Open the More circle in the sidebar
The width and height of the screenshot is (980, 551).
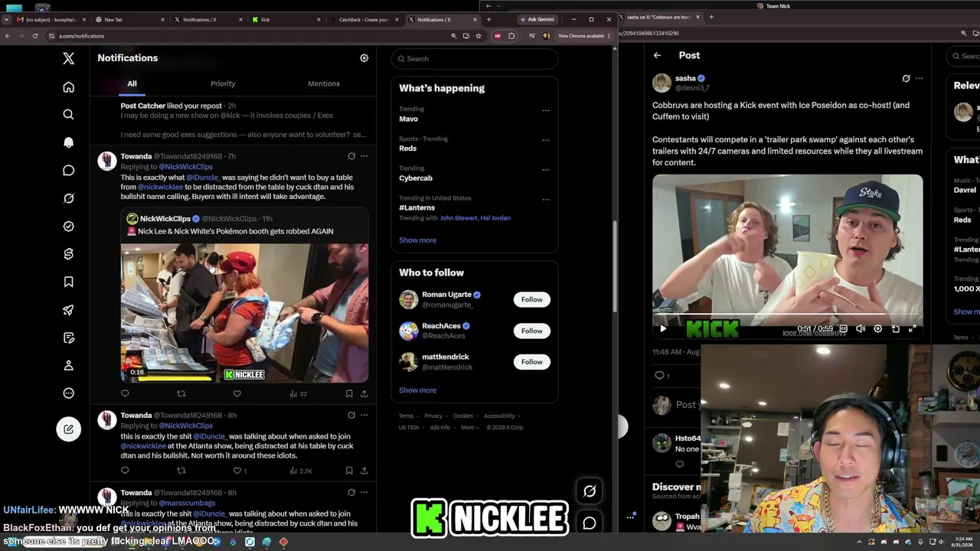(68, 393)
